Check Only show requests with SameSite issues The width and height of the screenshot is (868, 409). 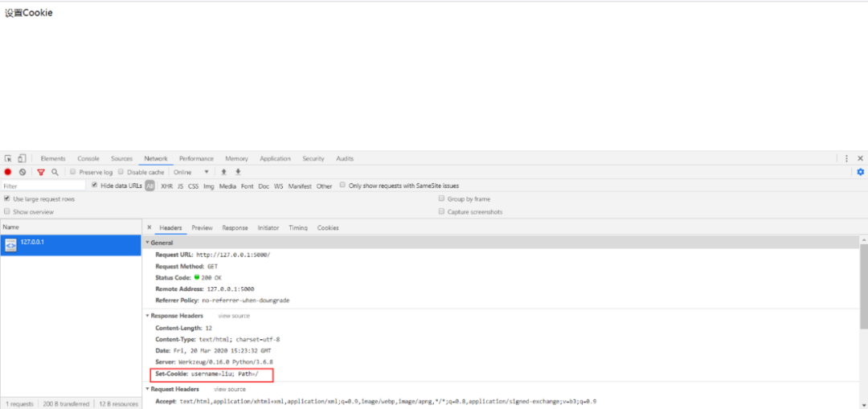[x=343, y=185]
